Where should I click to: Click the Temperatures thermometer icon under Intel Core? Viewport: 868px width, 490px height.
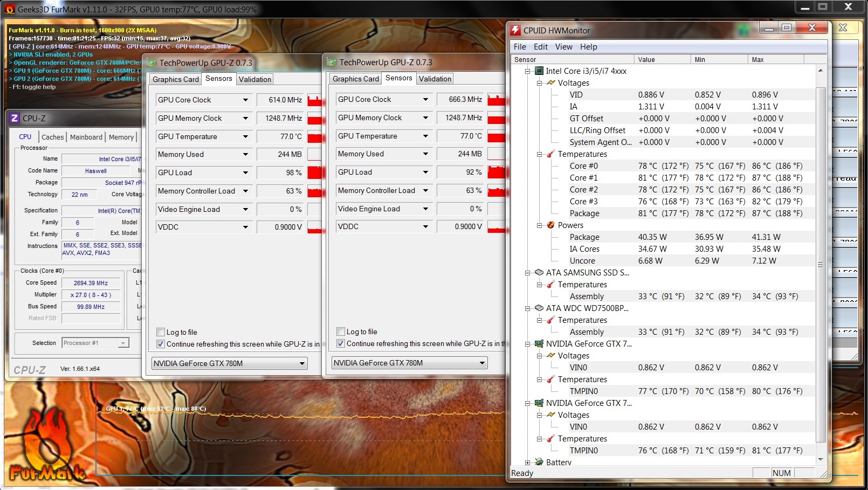pos(550,154)
